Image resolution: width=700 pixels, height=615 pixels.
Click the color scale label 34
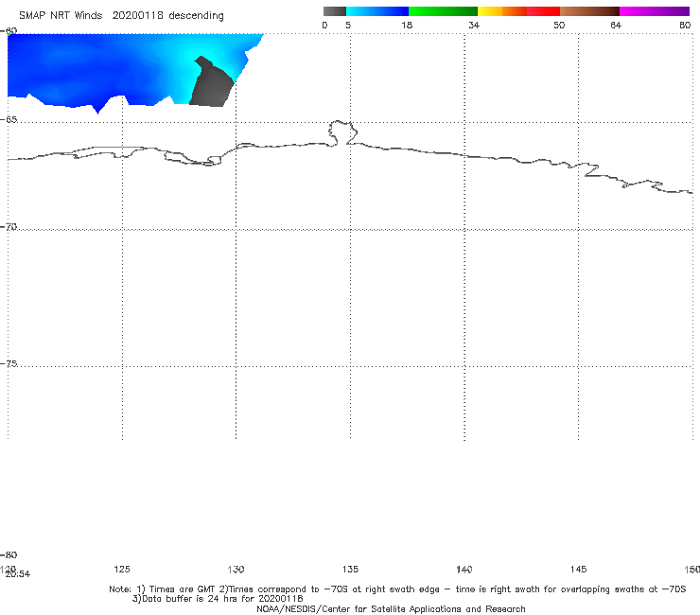[474, 25]
